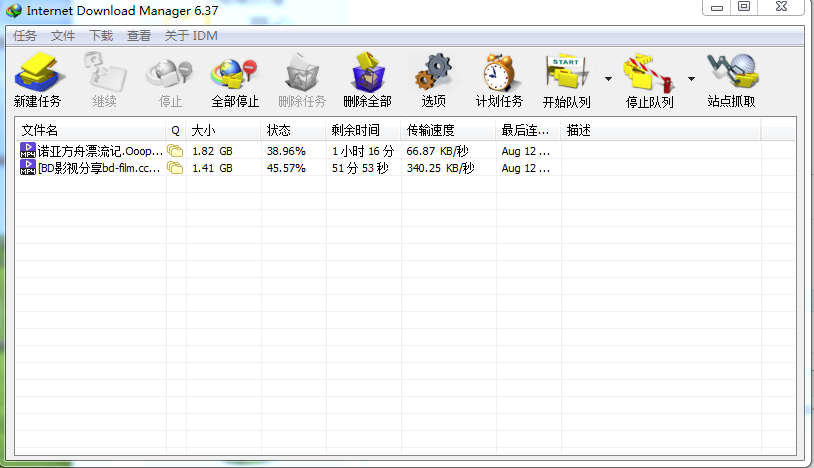This screenshot has width=814, height=468.
Task: Click the progress value 45.57%
Action: 286,168
